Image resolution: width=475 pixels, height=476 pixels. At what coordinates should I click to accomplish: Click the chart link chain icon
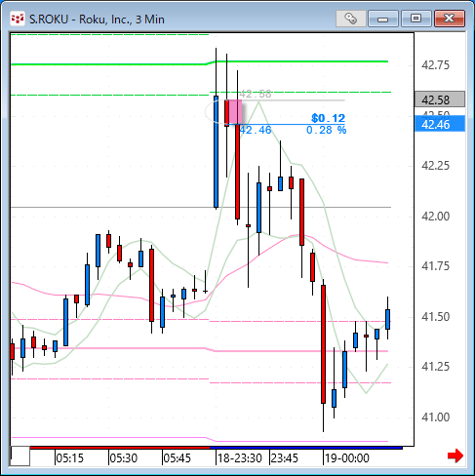pos(351,19)
